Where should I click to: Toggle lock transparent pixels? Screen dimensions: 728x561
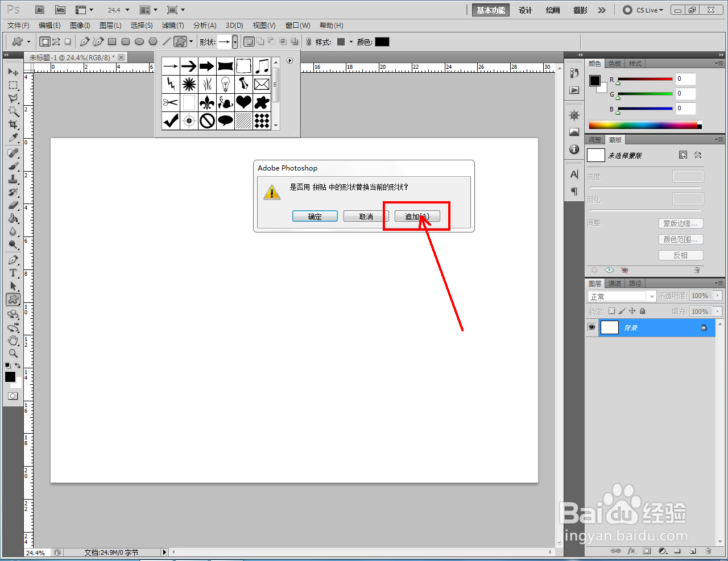(611, 311)
